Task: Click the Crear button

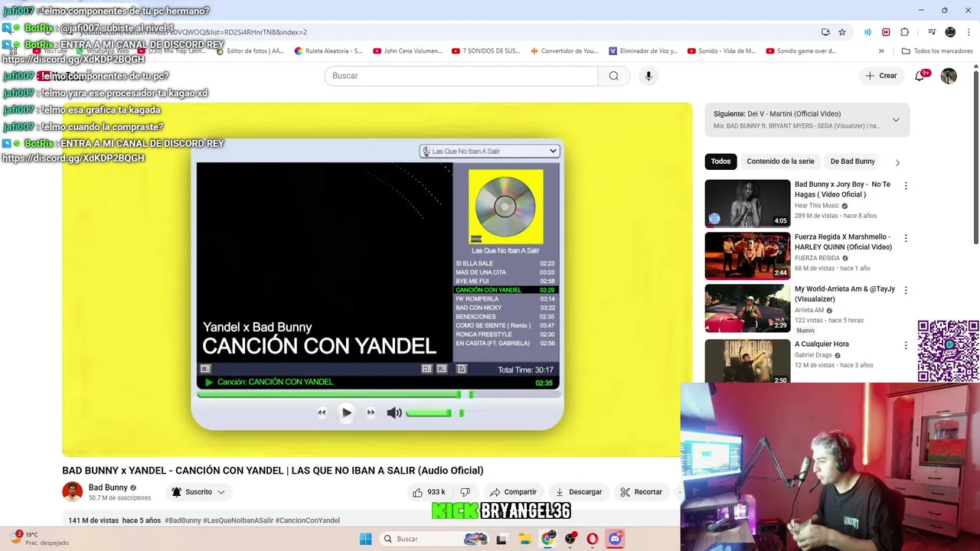Action: [881, 76]
